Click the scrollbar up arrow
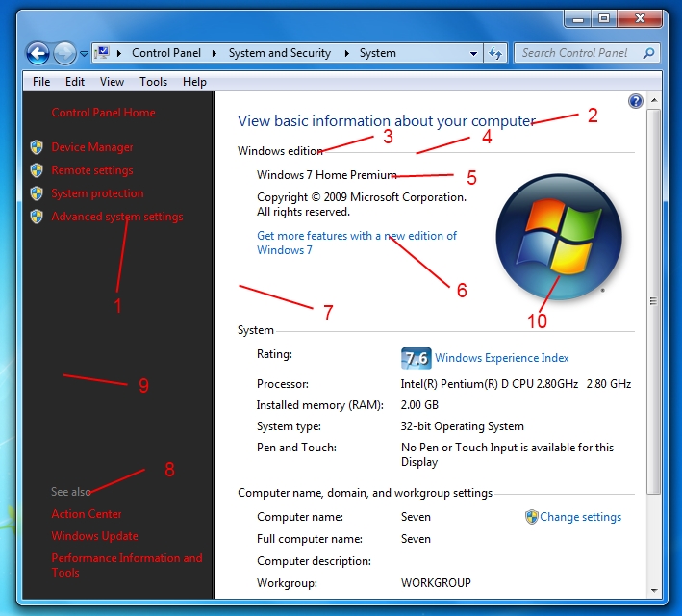Image resolution: width=682 pixels, height=616 pixels. [x=654, y=100]
